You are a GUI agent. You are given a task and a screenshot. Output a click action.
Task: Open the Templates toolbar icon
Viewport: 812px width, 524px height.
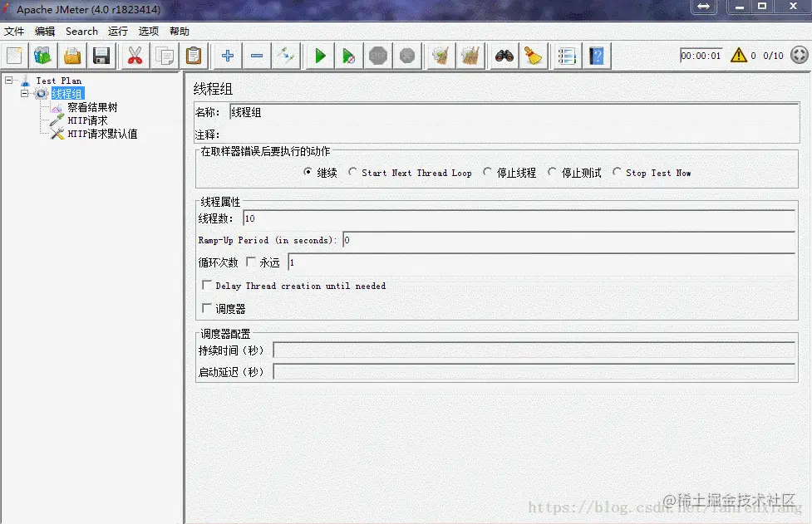(43, 56)
